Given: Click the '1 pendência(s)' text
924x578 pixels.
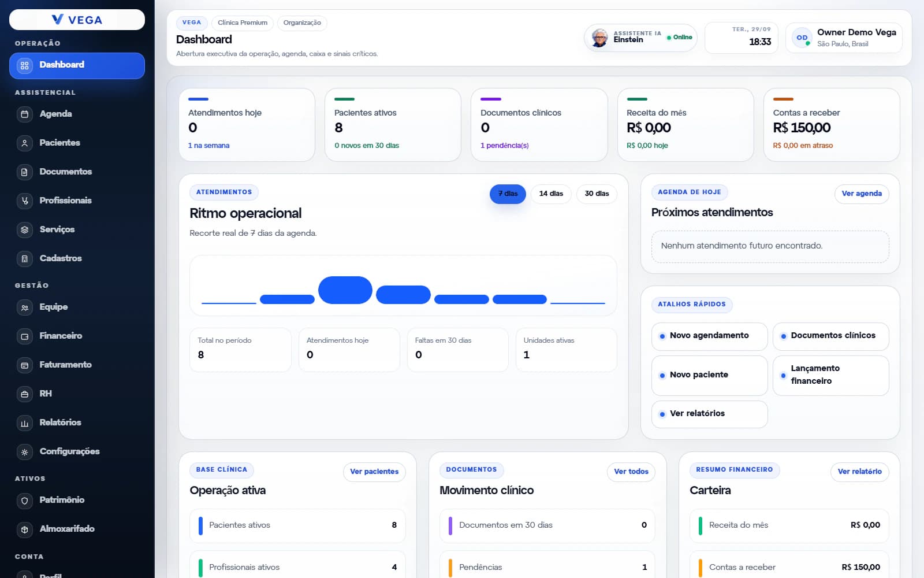Looking at the screenshot, I should pyautogui.click(x=505, y=146).
